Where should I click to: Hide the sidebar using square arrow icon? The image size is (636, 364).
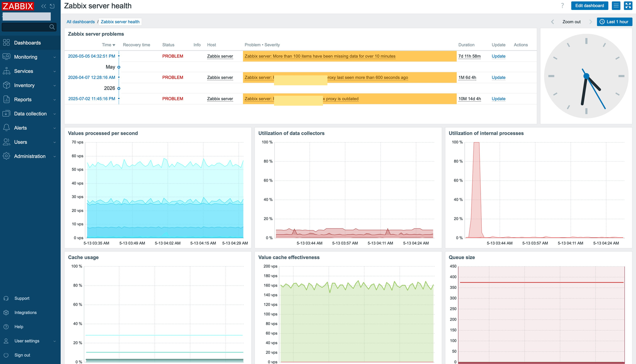[x=52, y=6]
